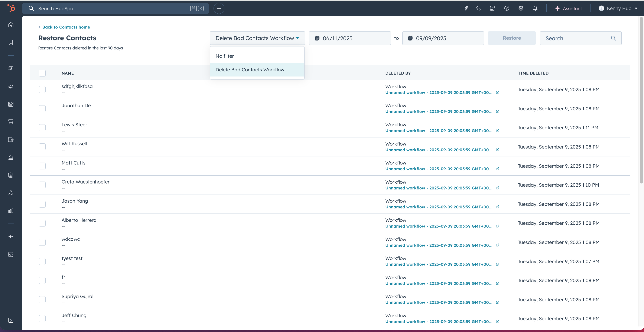
Task: Open the Marketing megaphone sidebar icon
Action: coord(11,87)
